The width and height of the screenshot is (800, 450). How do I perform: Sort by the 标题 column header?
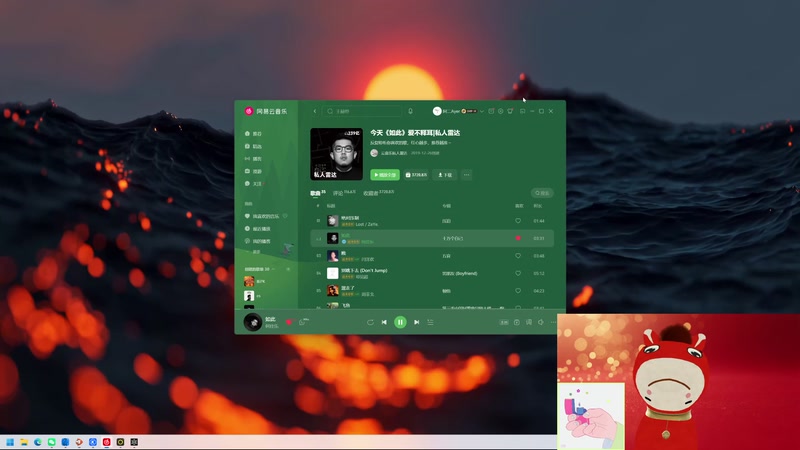click(331, 206)
